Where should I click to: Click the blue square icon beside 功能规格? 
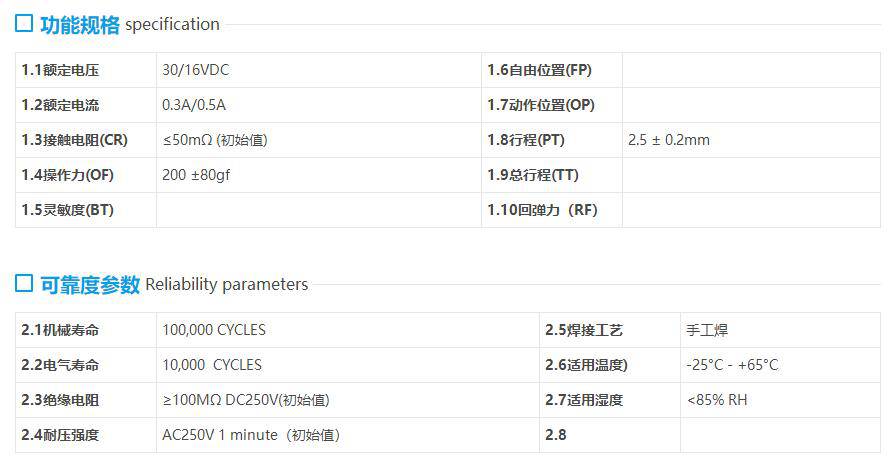coord(24,24)
